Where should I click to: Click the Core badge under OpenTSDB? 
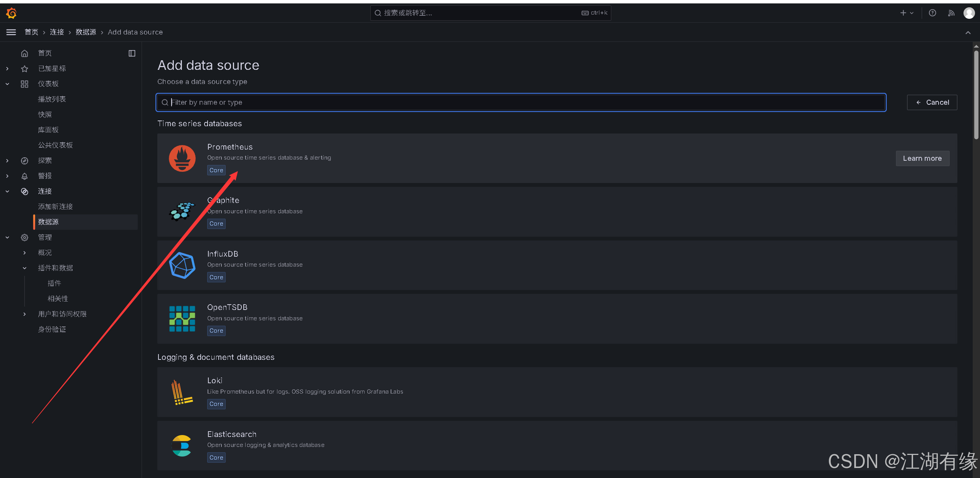[x=216, y=331]
